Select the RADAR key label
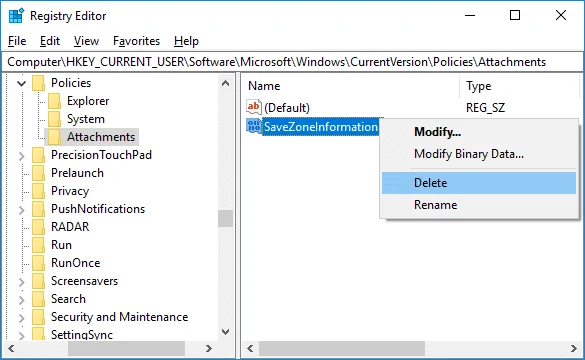This screenshot has width=585, height=360. tap(70, 227)
